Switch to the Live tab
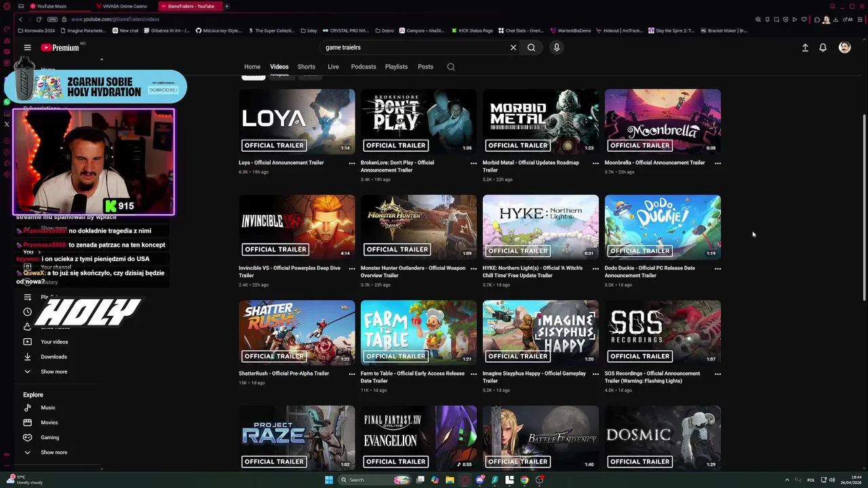This screenshot has height=488, width=868. coord(333,66)
